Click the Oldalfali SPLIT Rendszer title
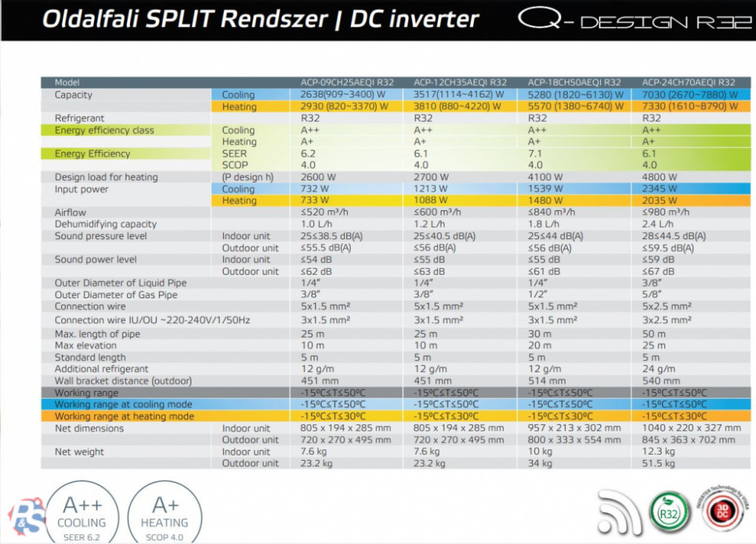 (x=260, y=19)
